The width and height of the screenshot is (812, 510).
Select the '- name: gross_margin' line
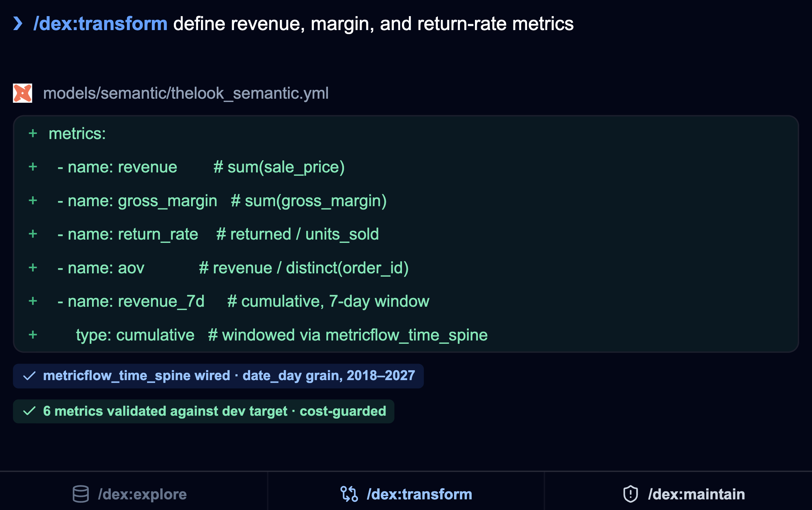138,201
